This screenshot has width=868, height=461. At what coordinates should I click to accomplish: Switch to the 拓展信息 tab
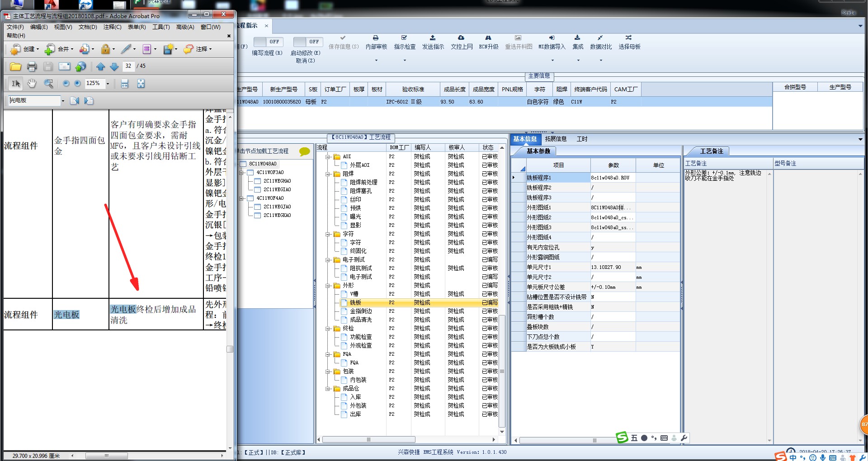click(x=556, y=139)
